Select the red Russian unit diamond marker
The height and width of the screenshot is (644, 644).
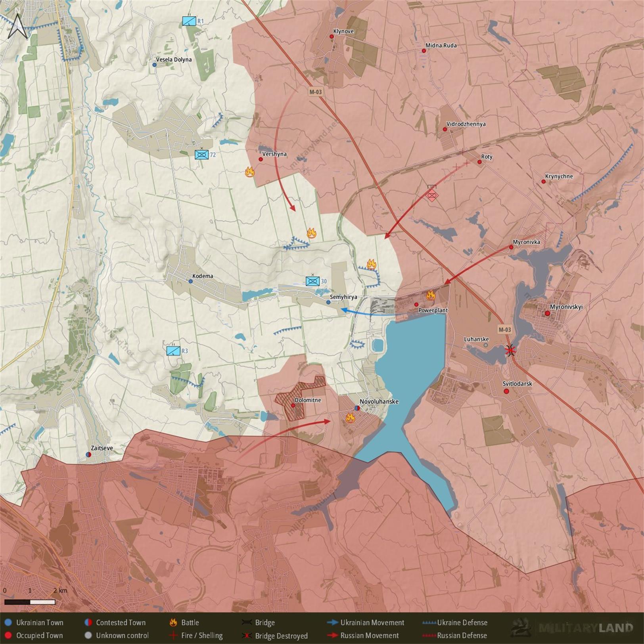click(x=432, y=195)
